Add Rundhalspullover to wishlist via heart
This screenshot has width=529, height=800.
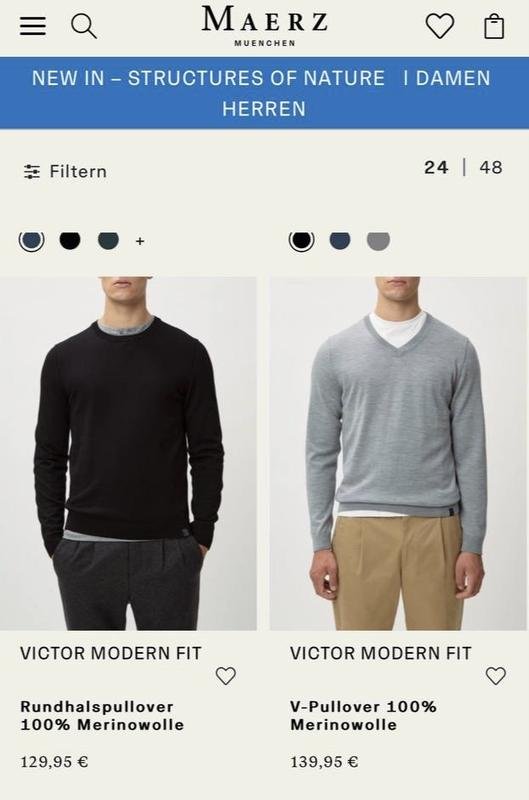click(x=225, y=676)
